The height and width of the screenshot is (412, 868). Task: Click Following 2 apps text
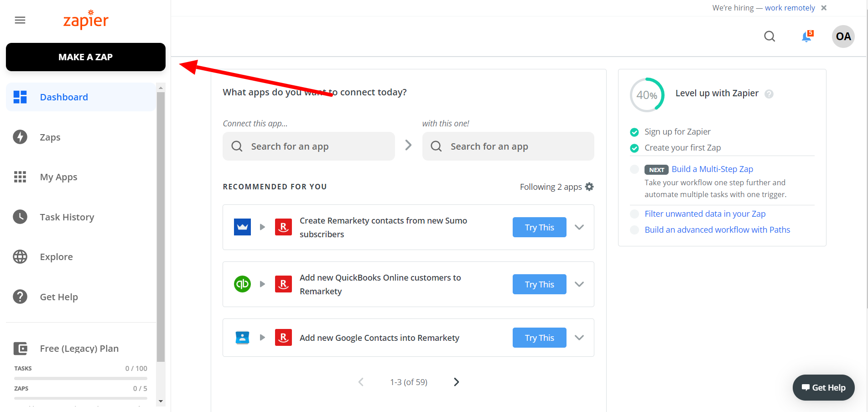(x=551, y=187)
